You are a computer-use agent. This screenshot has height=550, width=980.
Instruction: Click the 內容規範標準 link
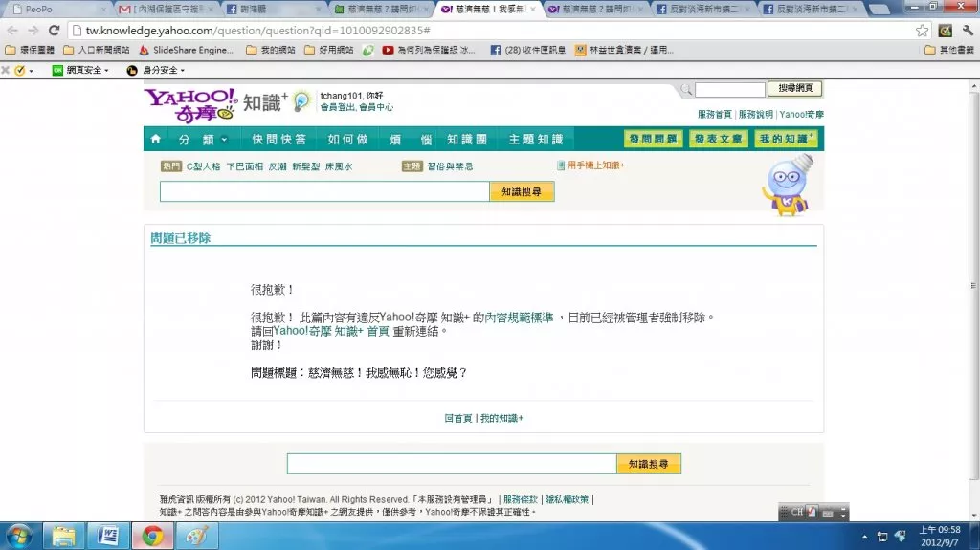tap(519, 318)
